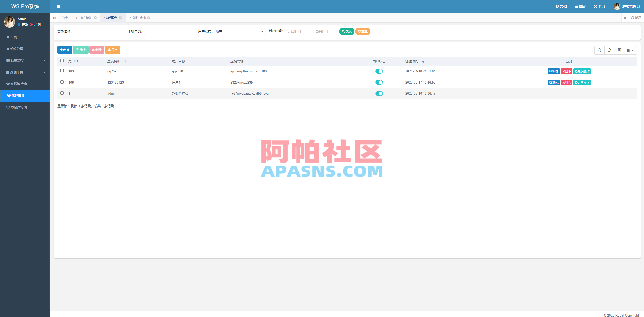Click the 新增 button to add a record
The width and height of the screenshot is (644, 317).
[x=65, y=50]
